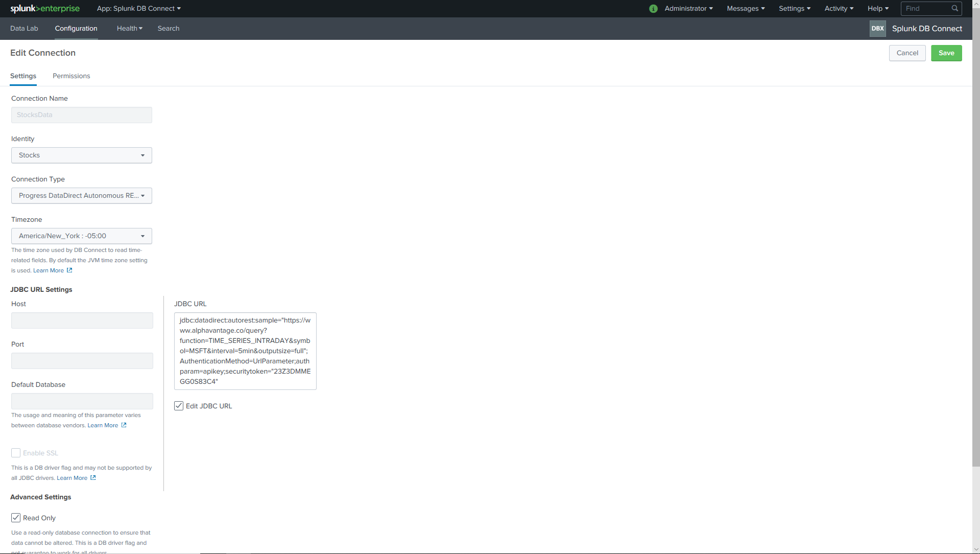980x554 pixels.
Task: Click the 'Advanced Settings' heading
Action: coord(41,497)
